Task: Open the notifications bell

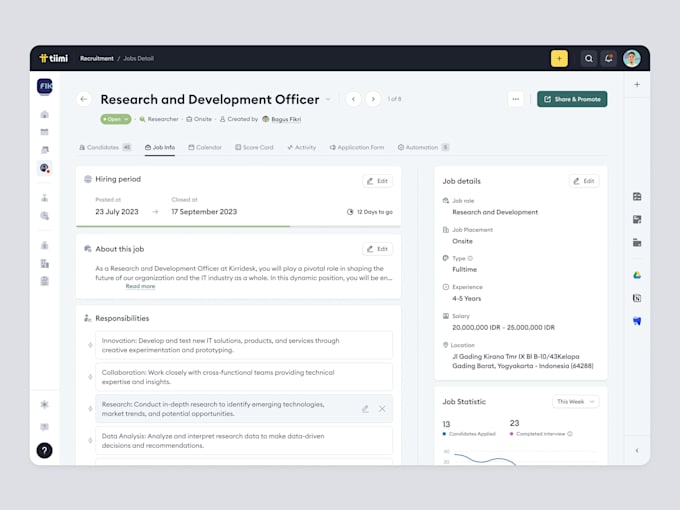Action: coord(608,59)
